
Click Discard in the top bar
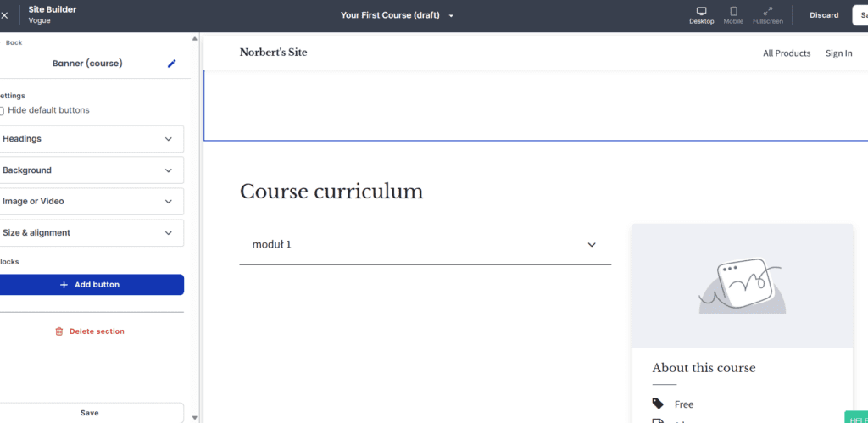point(823,15)
